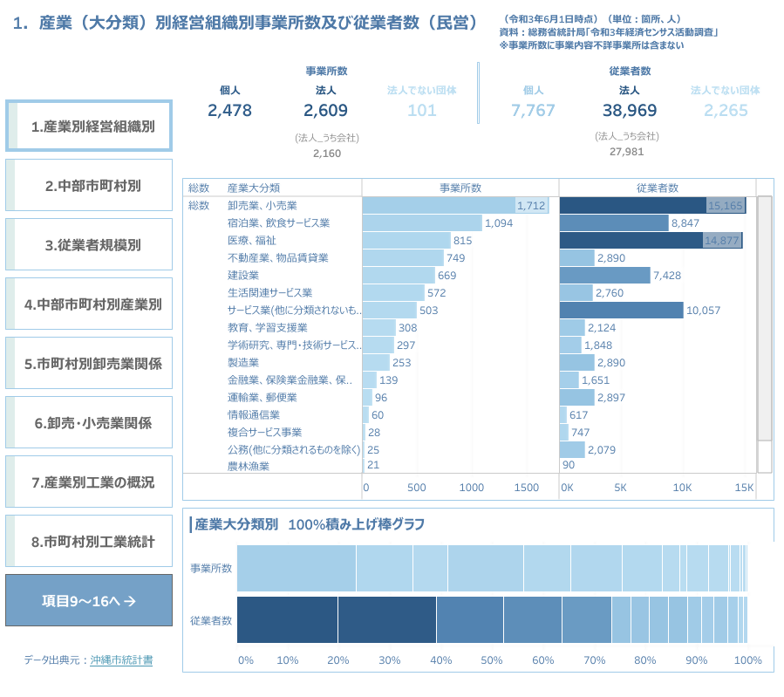Switch to 2.中部市町村別 tab
The image size is (784, 697).
click(89, 185)
